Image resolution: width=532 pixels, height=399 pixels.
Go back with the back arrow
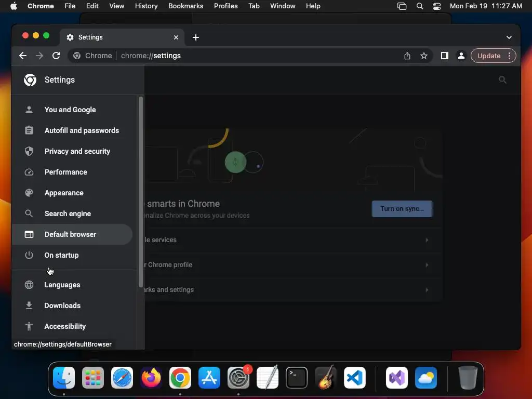point(23,56)
